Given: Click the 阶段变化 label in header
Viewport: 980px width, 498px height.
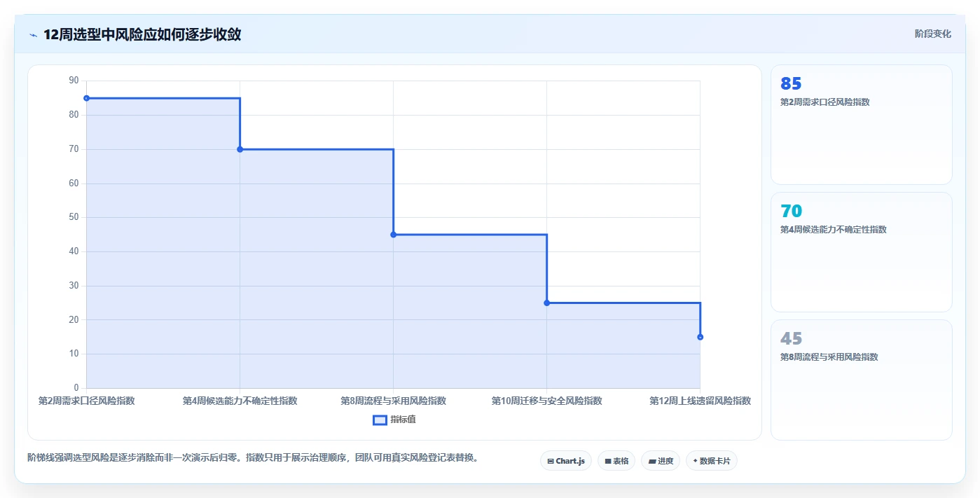Looking at the screenshot, I should 933,34.
